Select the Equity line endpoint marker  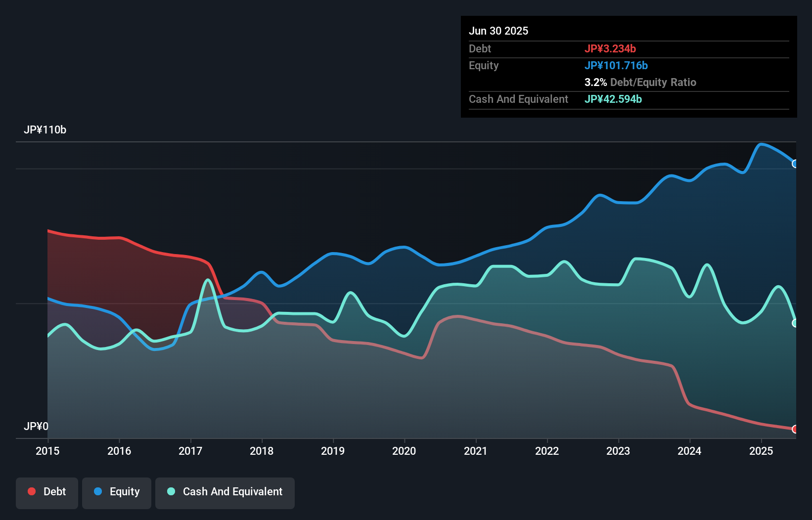click(x=795, y=163)
